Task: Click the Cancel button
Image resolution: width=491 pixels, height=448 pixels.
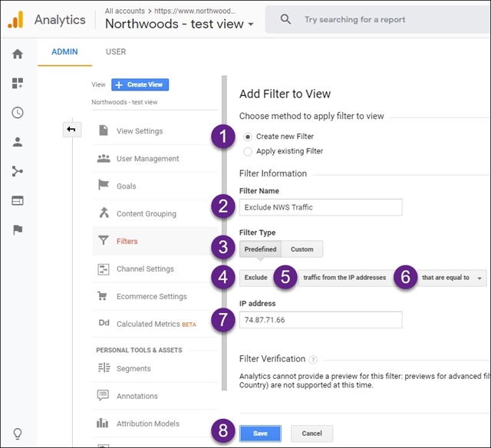Action: coord(312,433)
